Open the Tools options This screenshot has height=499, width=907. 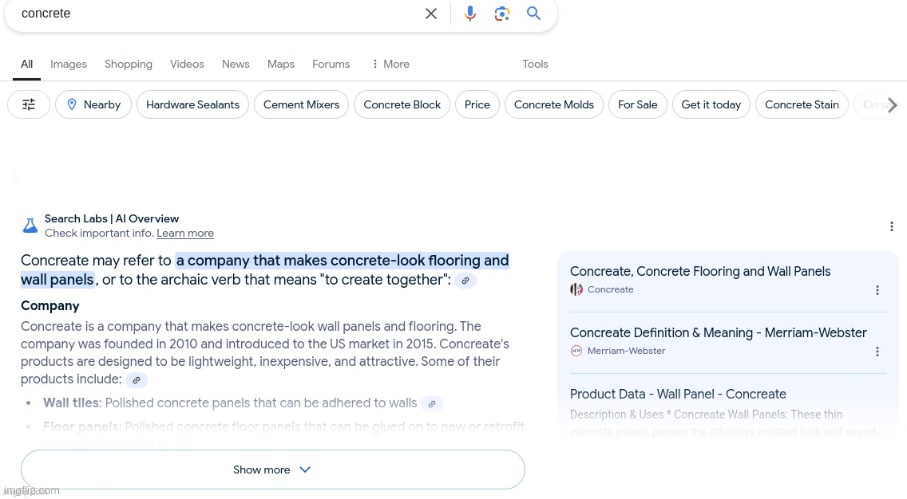(535, 64)
